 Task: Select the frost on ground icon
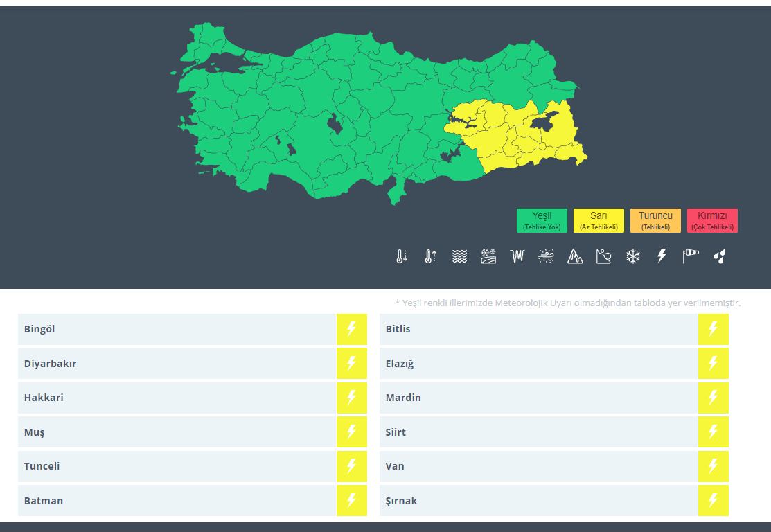pos(488,257)
